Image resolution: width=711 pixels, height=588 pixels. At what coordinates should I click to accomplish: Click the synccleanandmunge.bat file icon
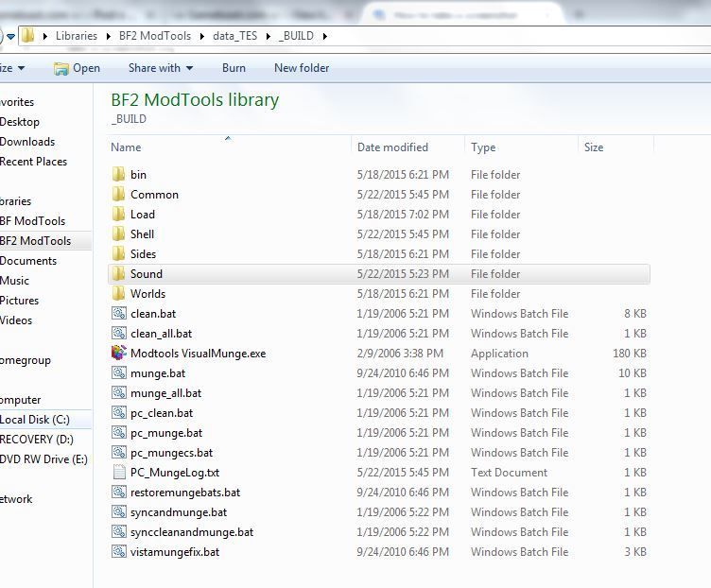tap(119, 532)
